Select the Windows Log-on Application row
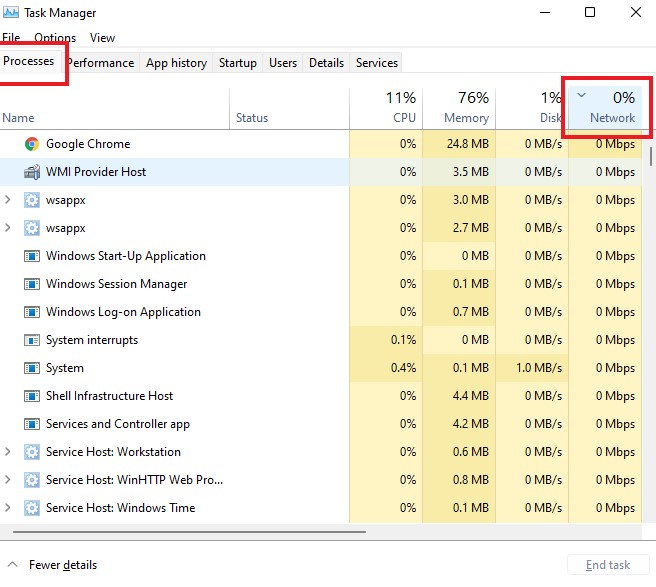The image size is (656, 587). click(321, 312)
